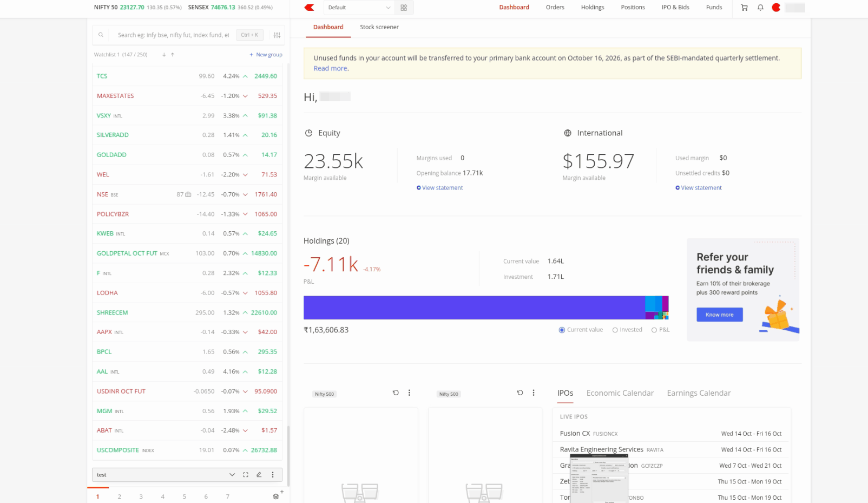868x503 pixels.
Task: Expand test group to full view
Action: (x=246, y=475)
